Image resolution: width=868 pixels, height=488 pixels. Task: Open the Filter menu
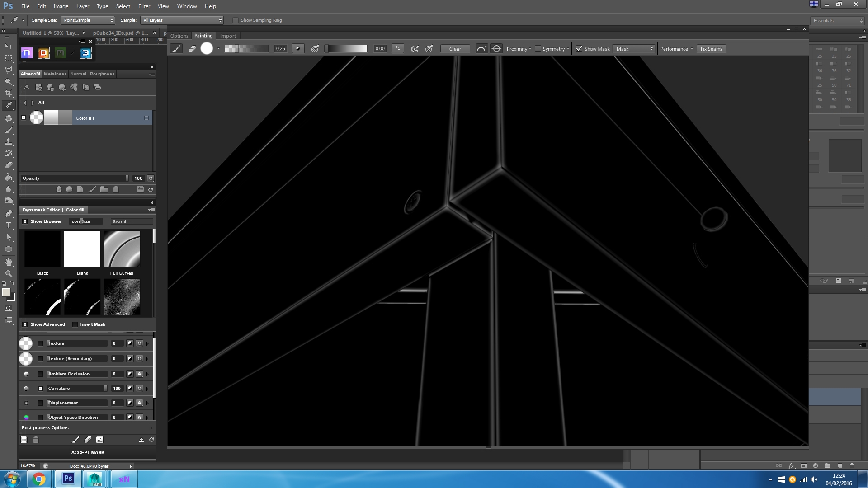(x=144, y=6)
